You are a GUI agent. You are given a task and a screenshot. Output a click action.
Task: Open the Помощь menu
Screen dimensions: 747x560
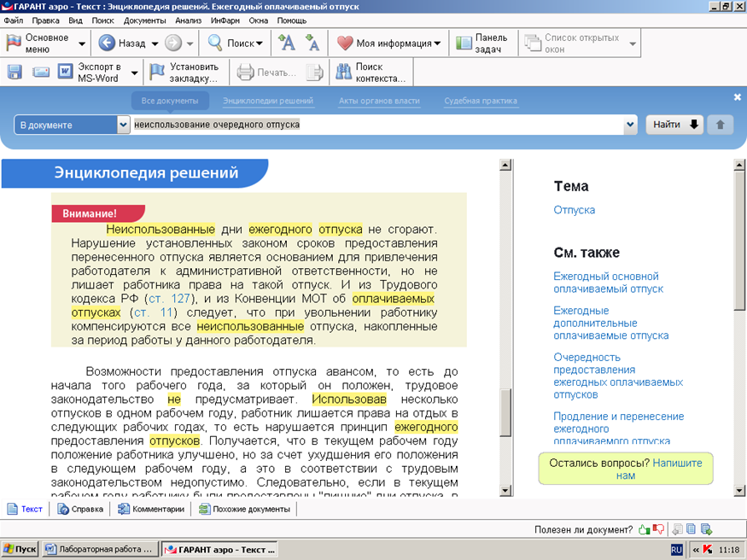(292, 20)
